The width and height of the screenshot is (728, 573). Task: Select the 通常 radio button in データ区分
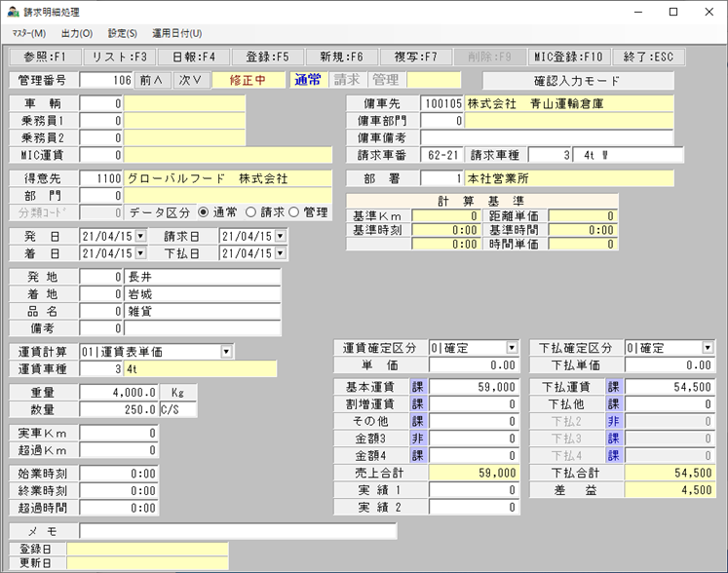(x=204, y=212)
